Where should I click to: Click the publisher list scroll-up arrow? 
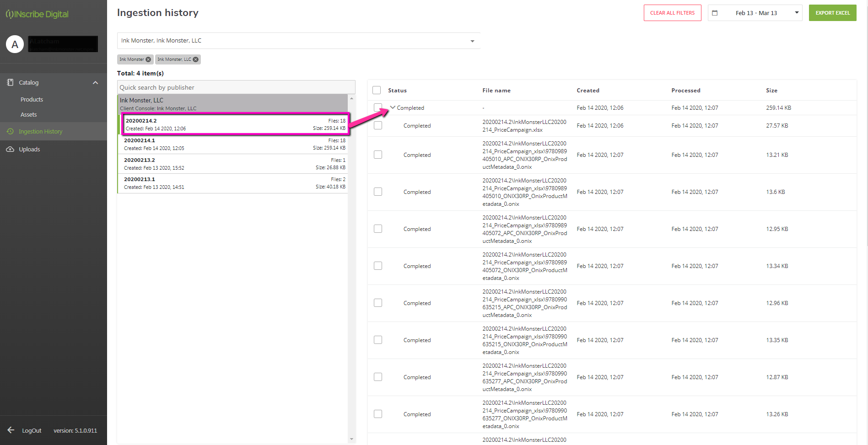pyautogui.click(x=351, y=98)
